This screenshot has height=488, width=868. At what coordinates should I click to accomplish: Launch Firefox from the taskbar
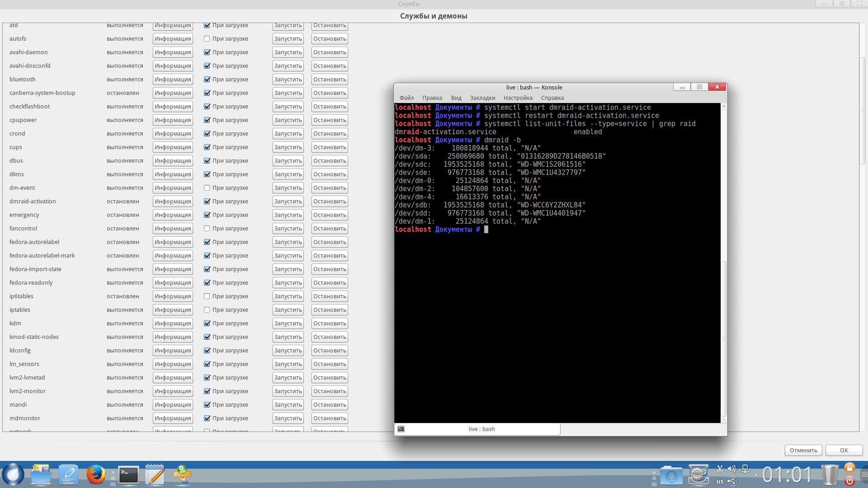(x=96, y=475)
